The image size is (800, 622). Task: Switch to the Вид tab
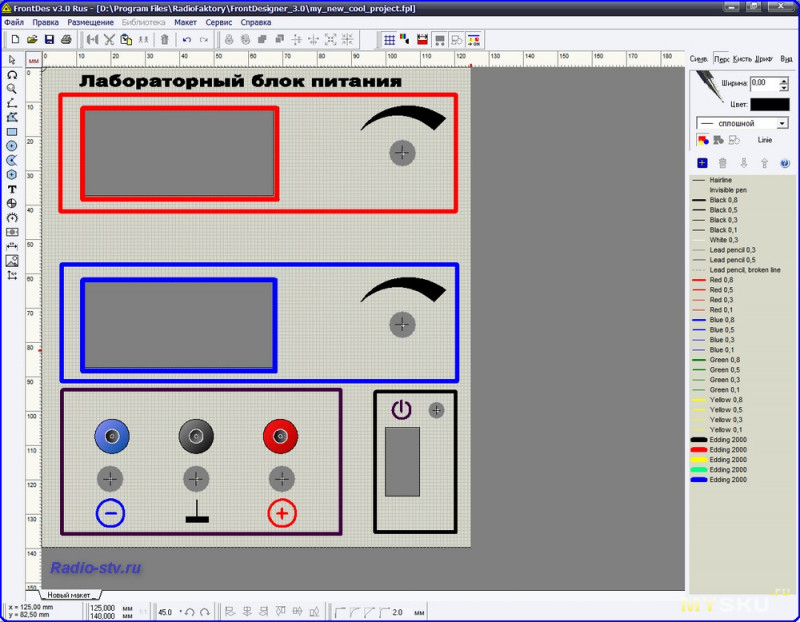[x=786, y=59]
